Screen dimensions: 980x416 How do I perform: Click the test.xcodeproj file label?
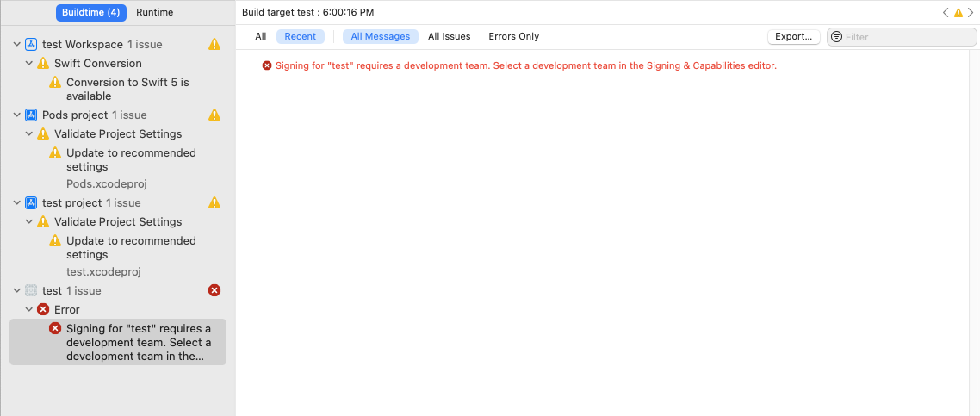[103, 271]
